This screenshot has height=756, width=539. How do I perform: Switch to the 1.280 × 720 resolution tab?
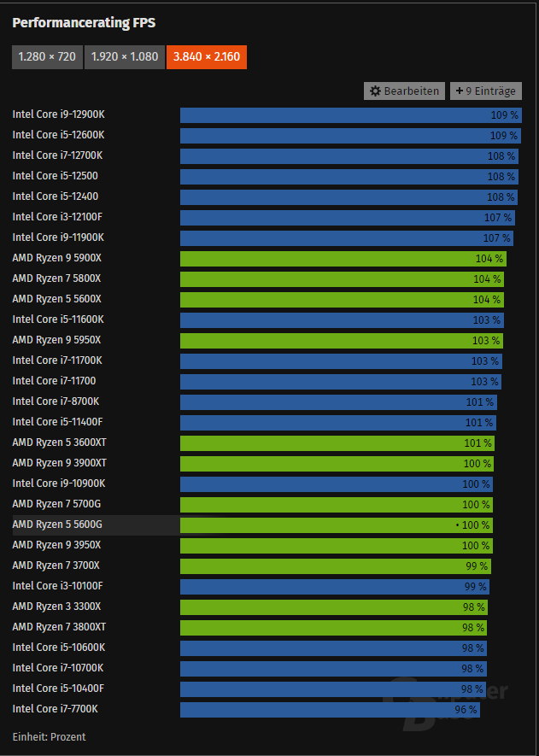(47, 57)
